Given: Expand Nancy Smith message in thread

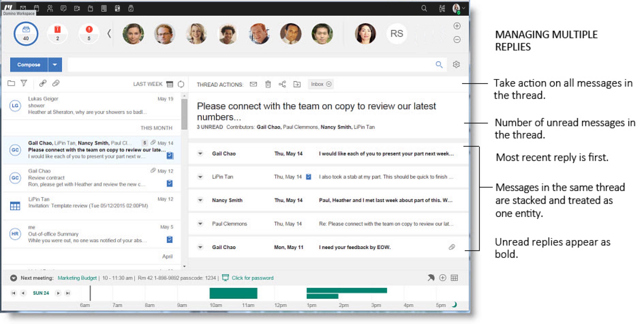Looking at the screenshot, I should [200, 200].
